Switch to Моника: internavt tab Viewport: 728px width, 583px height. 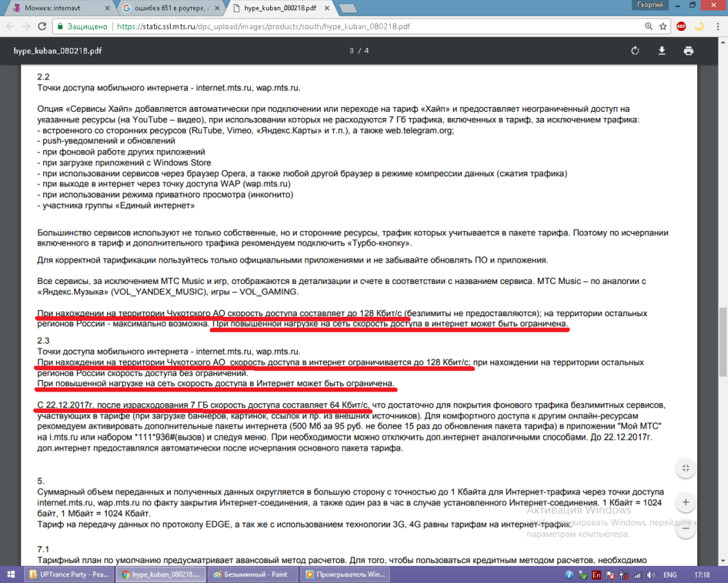point(60,8)
